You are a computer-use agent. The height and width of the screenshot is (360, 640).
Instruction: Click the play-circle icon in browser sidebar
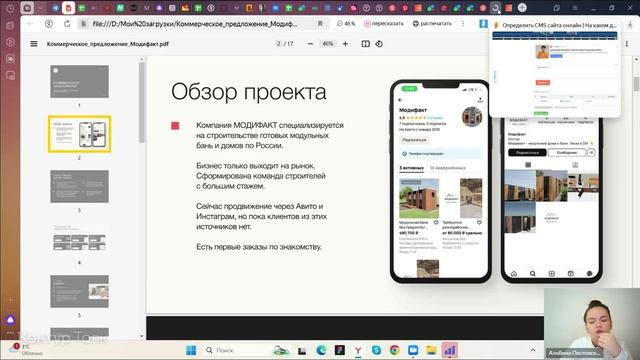tap(10, 42)
